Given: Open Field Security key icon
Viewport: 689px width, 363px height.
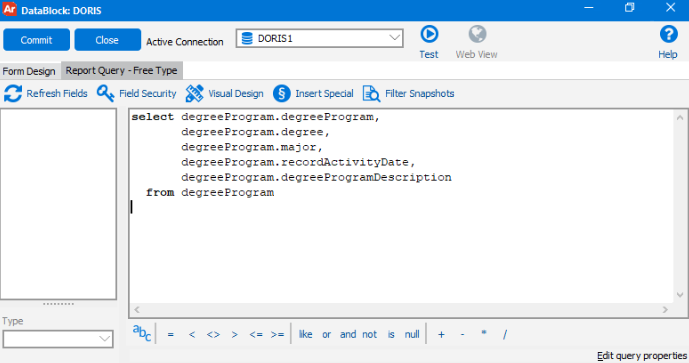Looking at the screenshot, I should click(105, 94).
